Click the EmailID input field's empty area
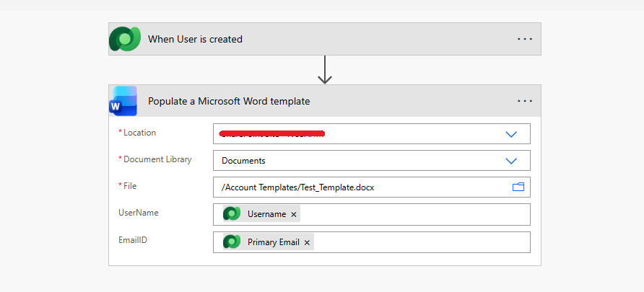This screenshot has height=292, width=644. tap(422, 242)
